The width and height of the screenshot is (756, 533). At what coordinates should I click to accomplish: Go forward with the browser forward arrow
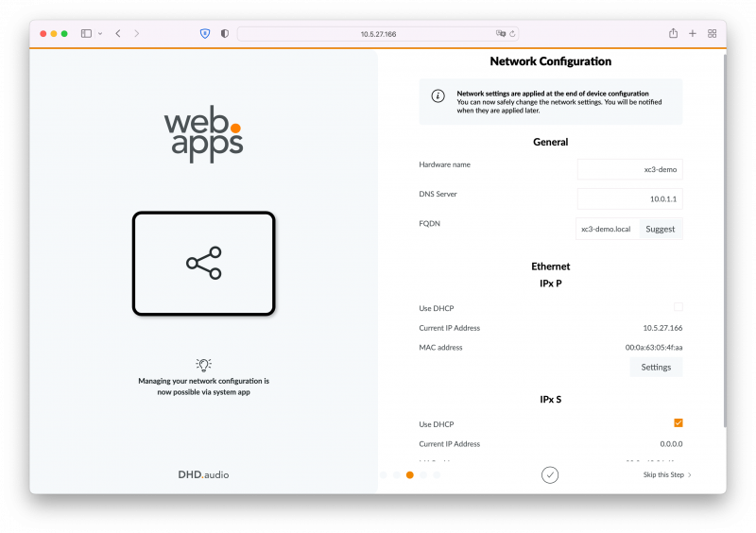click(137, 33)
